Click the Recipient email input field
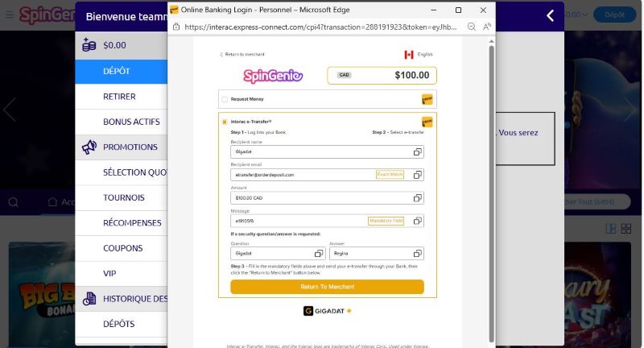644x348 pixels. 327,175
